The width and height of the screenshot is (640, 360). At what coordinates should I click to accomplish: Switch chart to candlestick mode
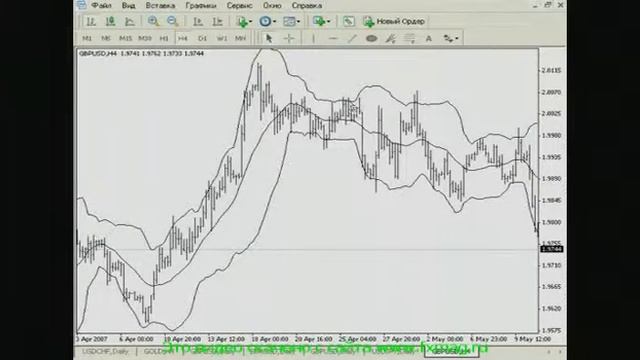[x=110, y=22]
